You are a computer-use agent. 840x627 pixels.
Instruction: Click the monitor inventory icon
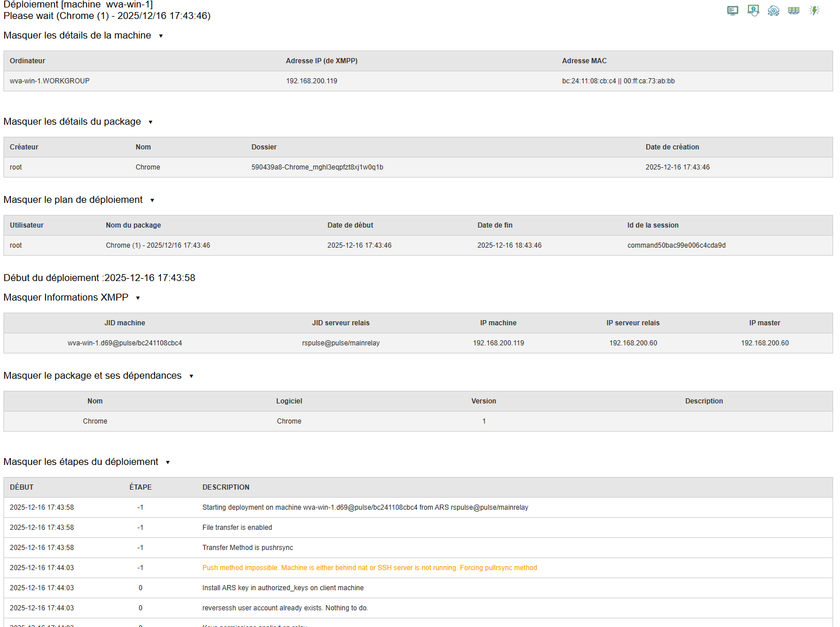pyautogui.click(x=732, y=10)
